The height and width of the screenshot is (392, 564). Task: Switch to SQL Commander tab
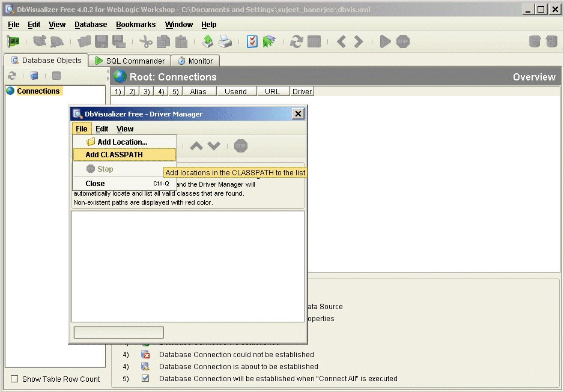[x=130, y=61]
